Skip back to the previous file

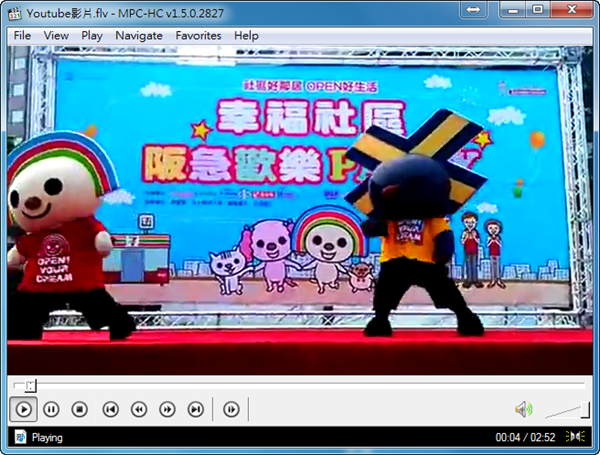pos(111,409)
